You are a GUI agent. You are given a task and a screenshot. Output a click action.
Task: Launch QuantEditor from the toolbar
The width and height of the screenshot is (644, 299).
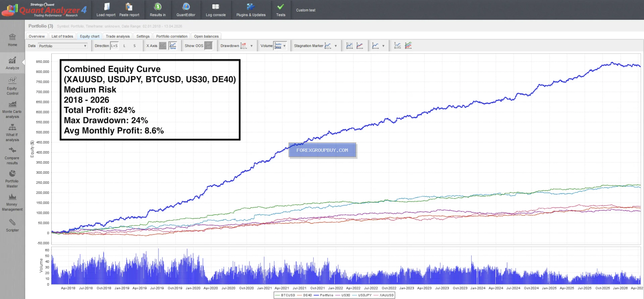(x=186, y=10)
